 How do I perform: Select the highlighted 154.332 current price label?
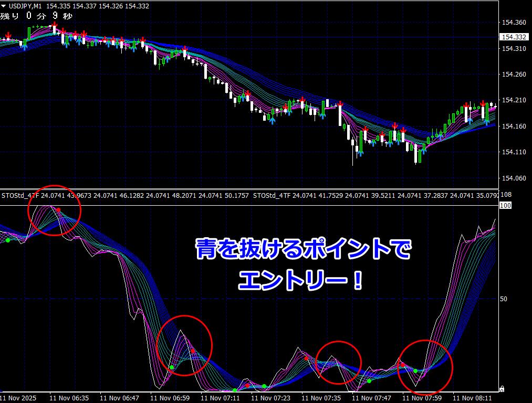514,37
